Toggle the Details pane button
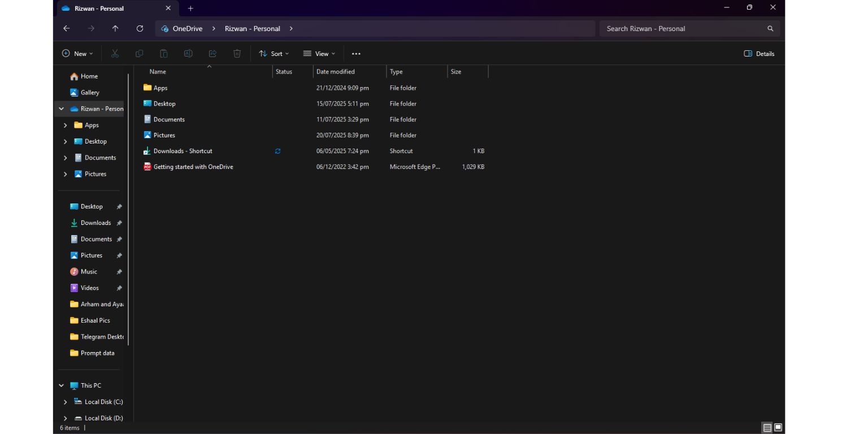 759,54
